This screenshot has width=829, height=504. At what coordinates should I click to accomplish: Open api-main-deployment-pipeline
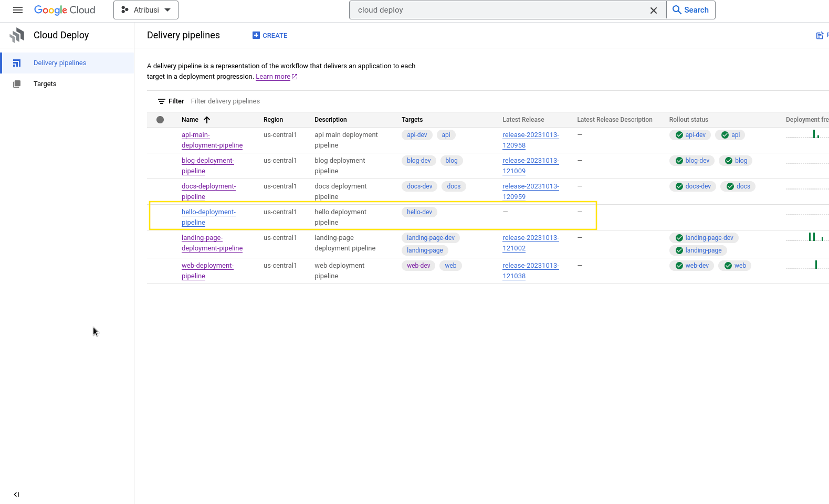pos(212,140)
